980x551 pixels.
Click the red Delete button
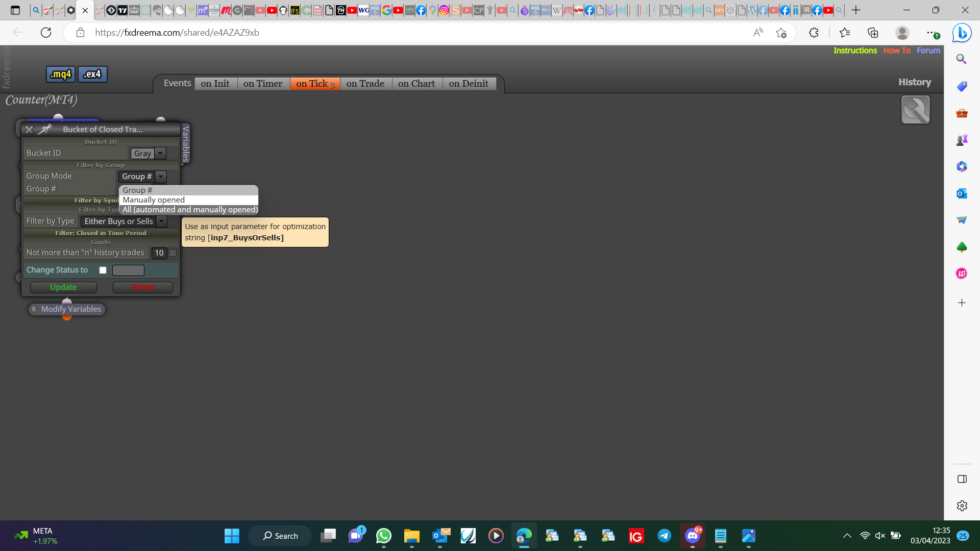pyautogui.click(x=143, y=287)
